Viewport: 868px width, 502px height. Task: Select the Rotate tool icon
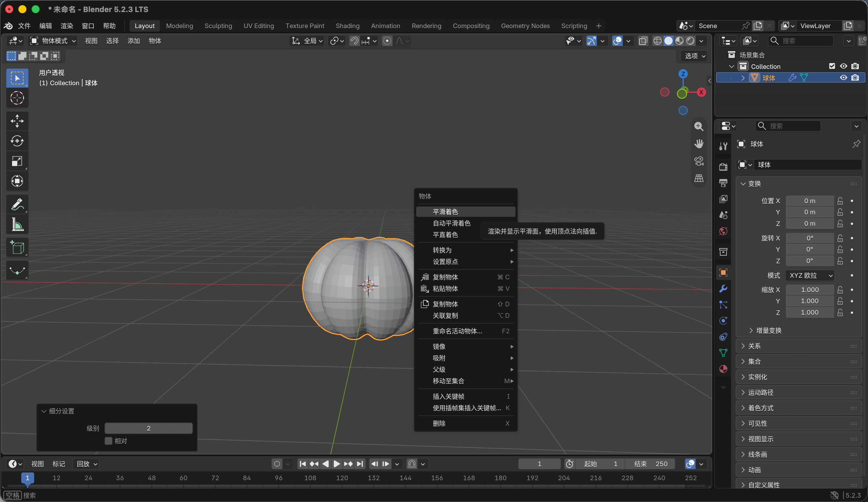pyautogui.click(x=17, y=141)
